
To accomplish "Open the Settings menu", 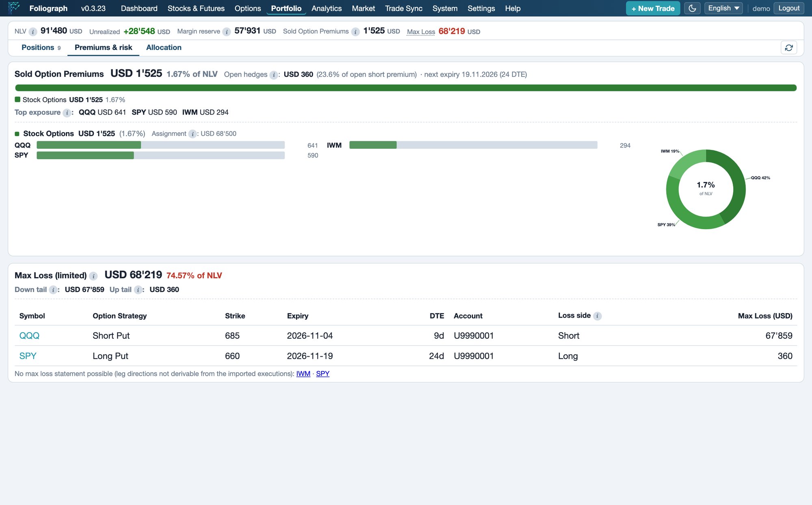I will [481, 8].
